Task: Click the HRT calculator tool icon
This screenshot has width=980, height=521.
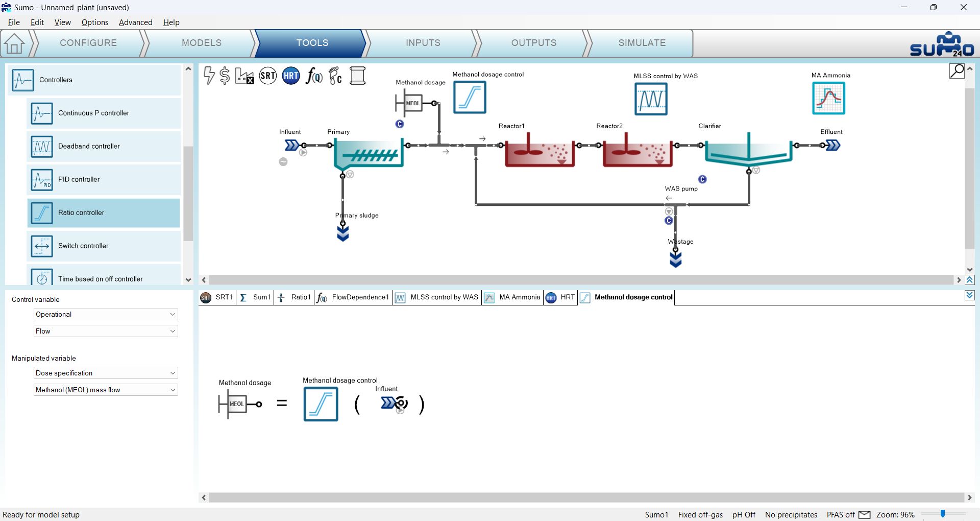Action: coord(291,76)
